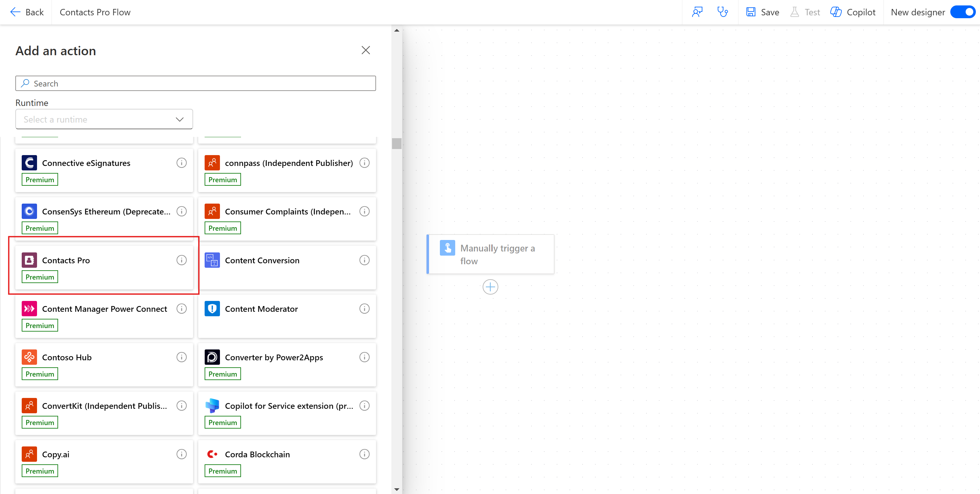The height and width of the screenshot is (494, 980).
Task: Show info for connpass (Independent Publisher)
Action: (x=365, y=163)
